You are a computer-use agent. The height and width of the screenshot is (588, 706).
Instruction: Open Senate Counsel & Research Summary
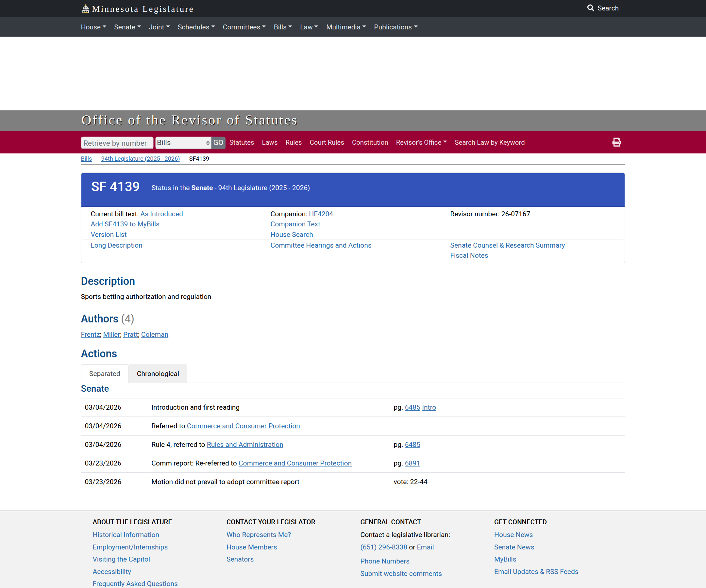tap(507, 245)
